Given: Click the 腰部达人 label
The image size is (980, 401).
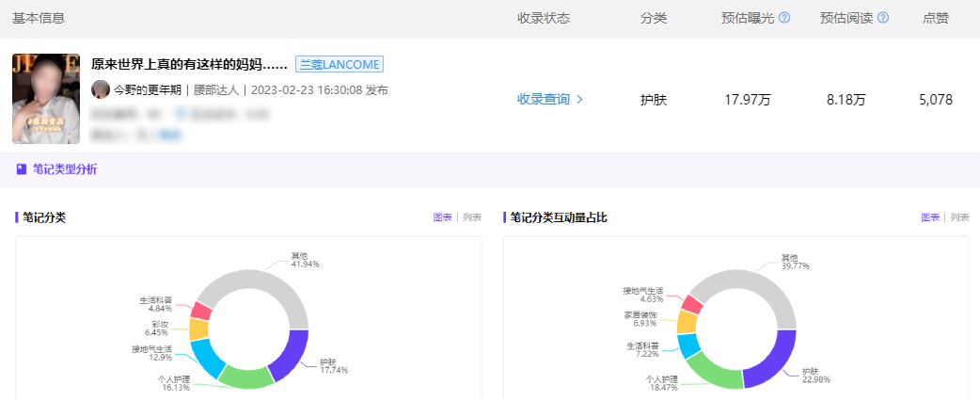Looking at the screenshot, I should point(216,90).
